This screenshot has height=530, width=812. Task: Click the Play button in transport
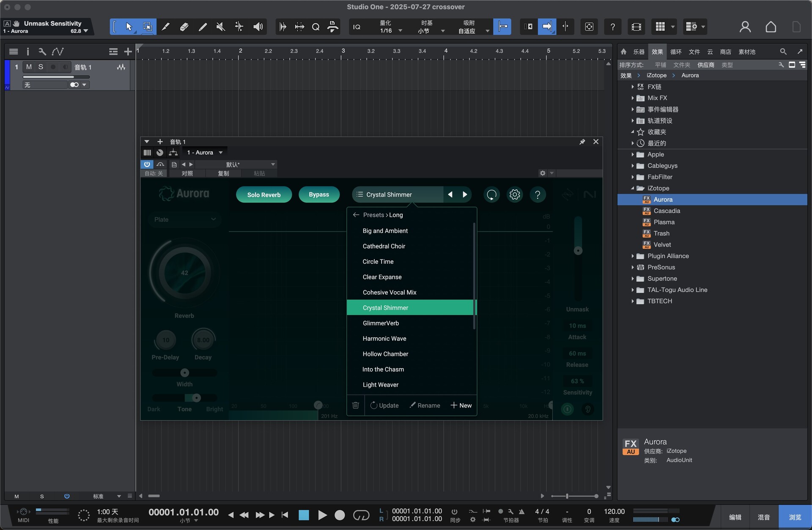[322, 515]
